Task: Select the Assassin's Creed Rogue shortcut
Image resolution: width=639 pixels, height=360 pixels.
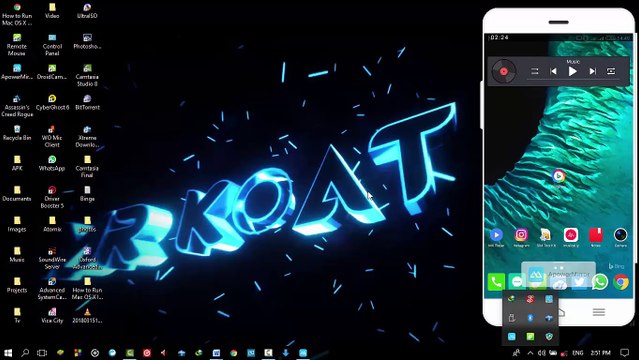Action: point(17,106)
